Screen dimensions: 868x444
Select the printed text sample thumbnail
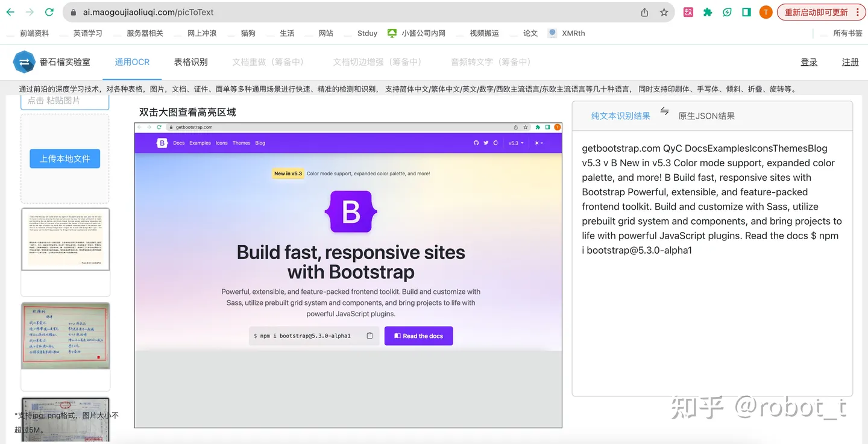[66, 239]
